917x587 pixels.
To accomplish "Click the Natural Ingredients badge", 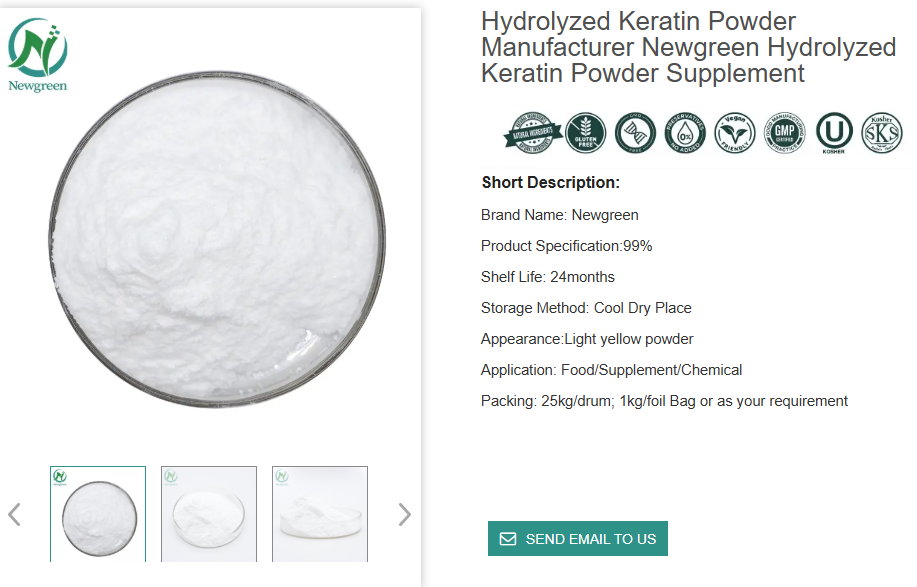I will click(x=532, y=133).
